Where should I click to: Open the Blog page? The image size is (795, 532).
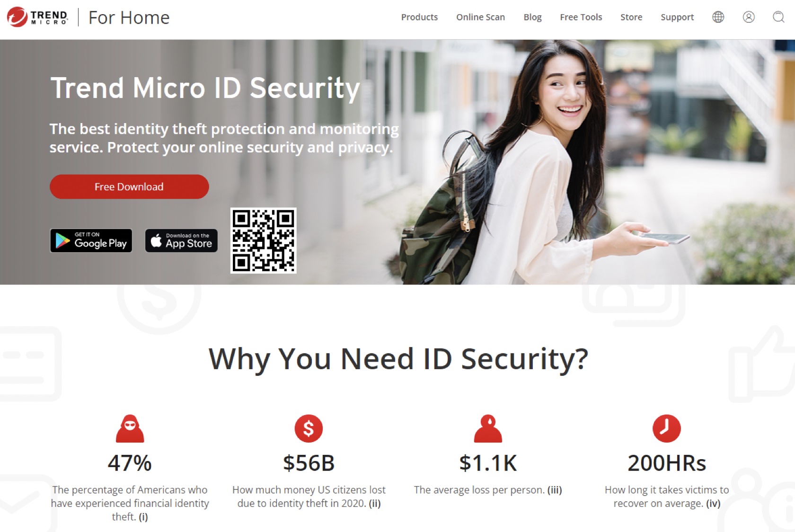pyautogui.click(x=532, y=17)
